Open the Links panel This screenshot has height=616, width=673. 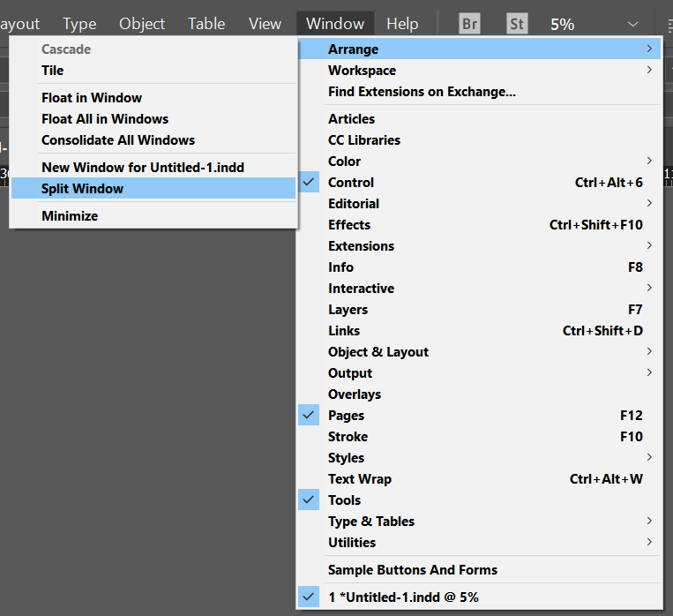(x=480, y=331)
